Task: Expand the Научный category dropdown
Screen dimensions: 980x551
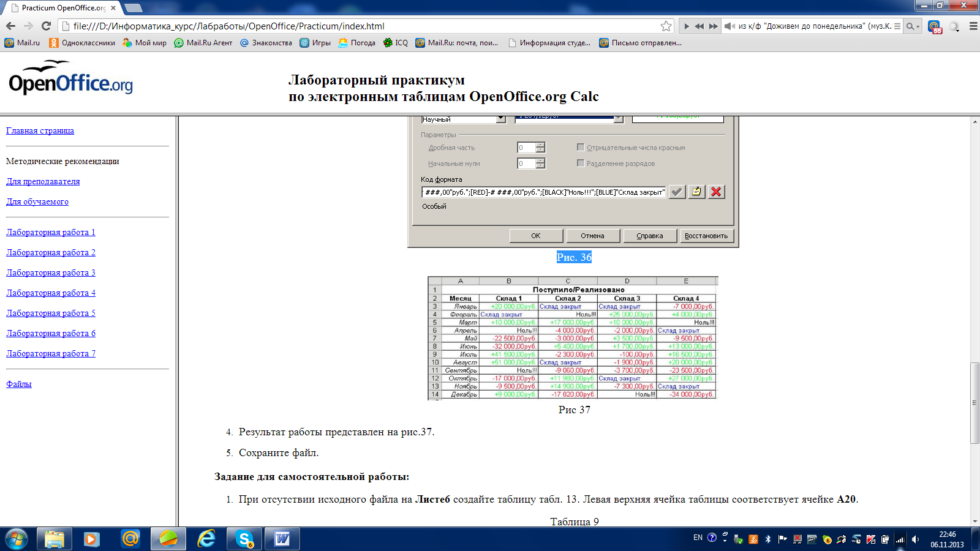Action: (501, 119)
